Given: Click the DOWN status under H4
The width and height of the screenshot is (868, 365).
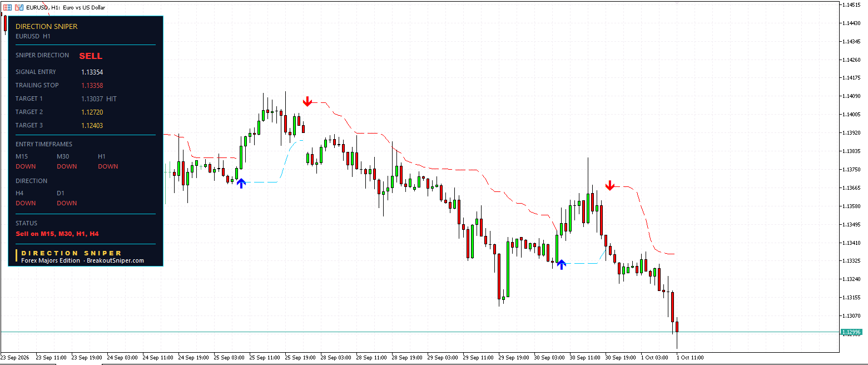Looking at the screenshot, I should click(x=26, y=203).
